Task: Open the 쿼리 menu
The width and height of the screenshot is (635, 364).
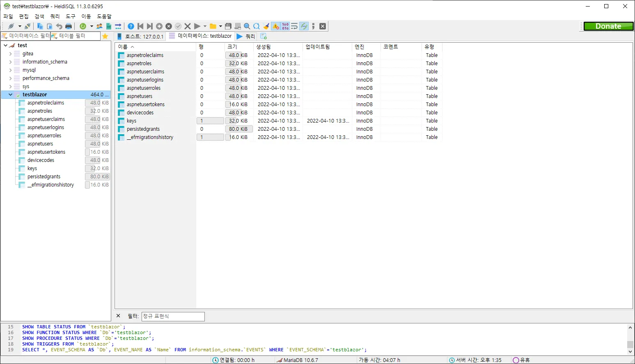Action: point(55,16)
